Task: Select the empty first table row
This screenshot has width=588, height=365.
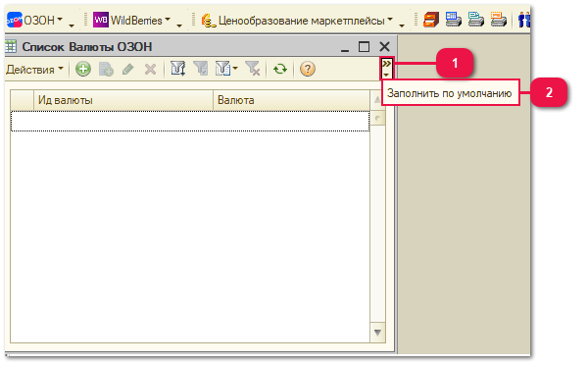Action: 190,121
